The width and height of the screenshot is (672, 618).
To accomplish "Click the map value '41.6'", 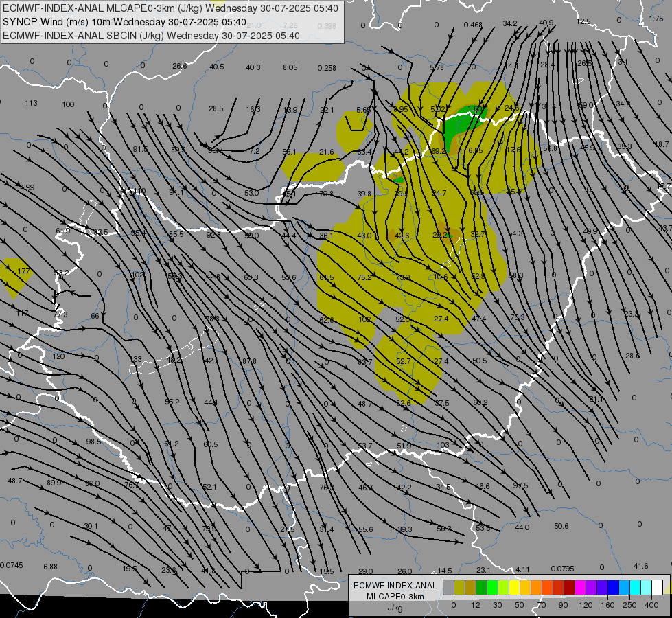I will pos(640,566).
